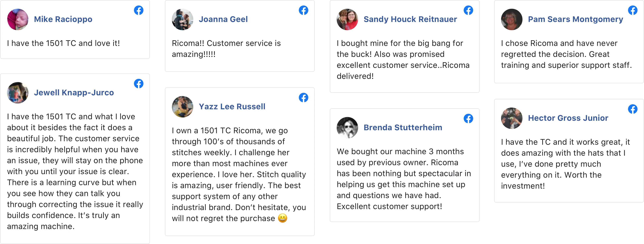Viewport: 644px width, 244px height.
Task: Click Brenda Stutterheim's name link
Action: [403, 128]
